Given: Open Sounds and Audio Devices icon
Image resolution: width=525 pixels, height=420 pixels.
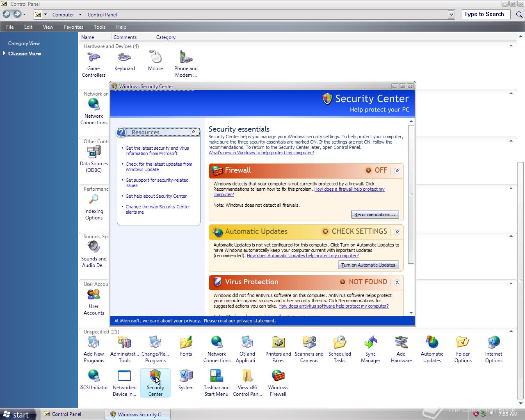Looking at the screenshot, I should pos(94,254).
